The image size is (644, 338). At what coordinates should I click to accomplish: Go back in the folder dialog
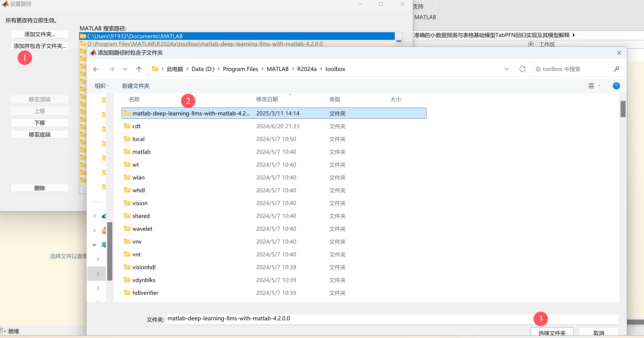[x=96, y=69]
